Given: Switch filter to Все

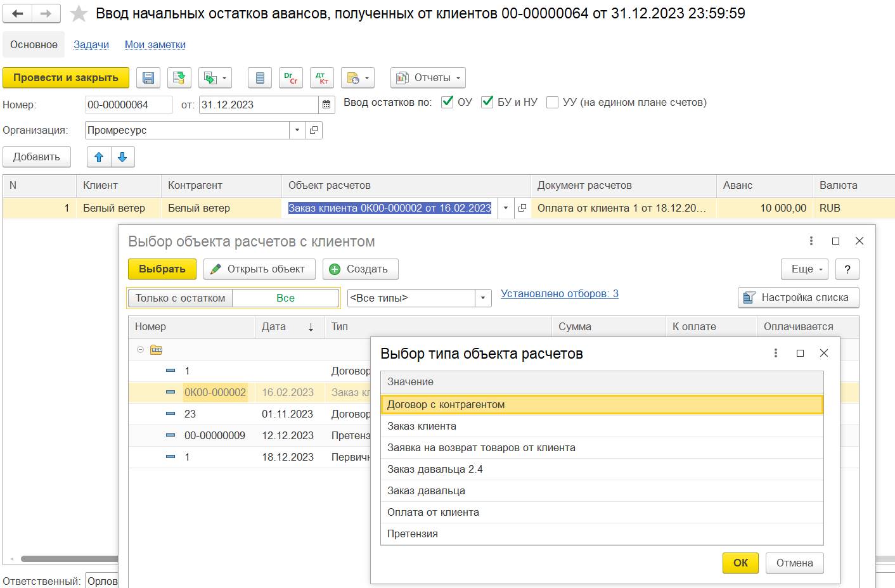Looking at the screenshot, I should tap(285, 298).
